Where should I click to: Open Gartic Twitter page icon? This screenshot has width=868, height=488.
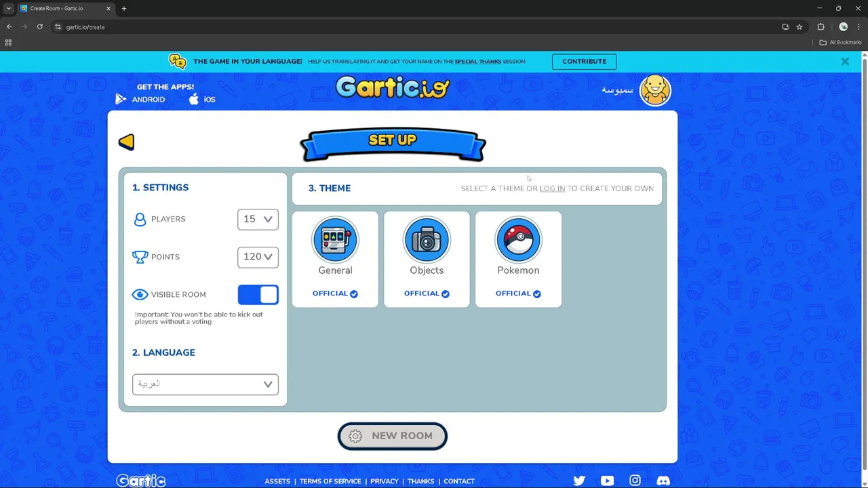pos(579,481)
